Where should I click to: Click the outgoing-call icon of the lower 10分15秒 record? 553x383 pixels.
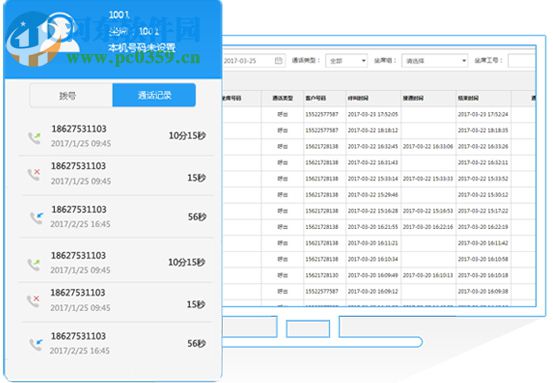click(34, 264)
